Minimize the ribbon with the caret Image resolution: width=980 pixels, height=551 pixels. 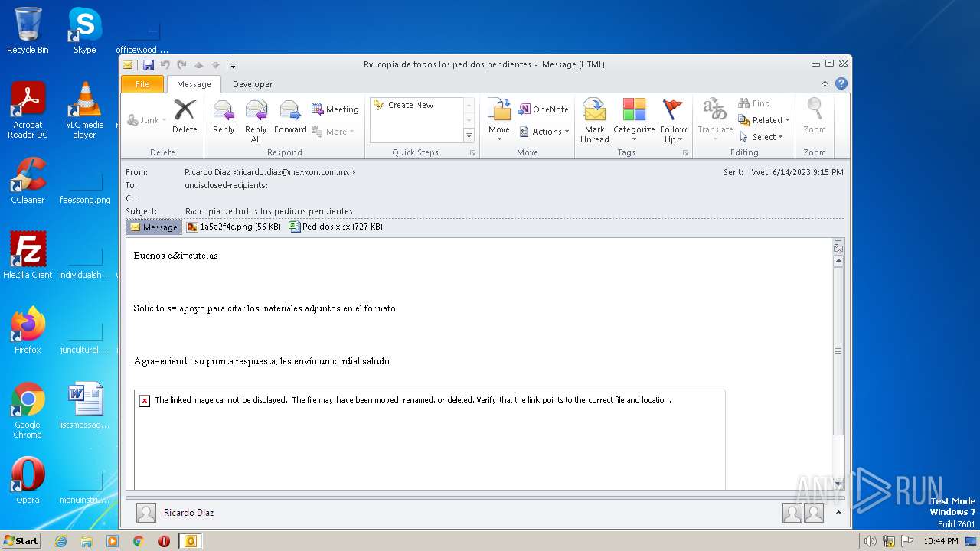(825, 84)
